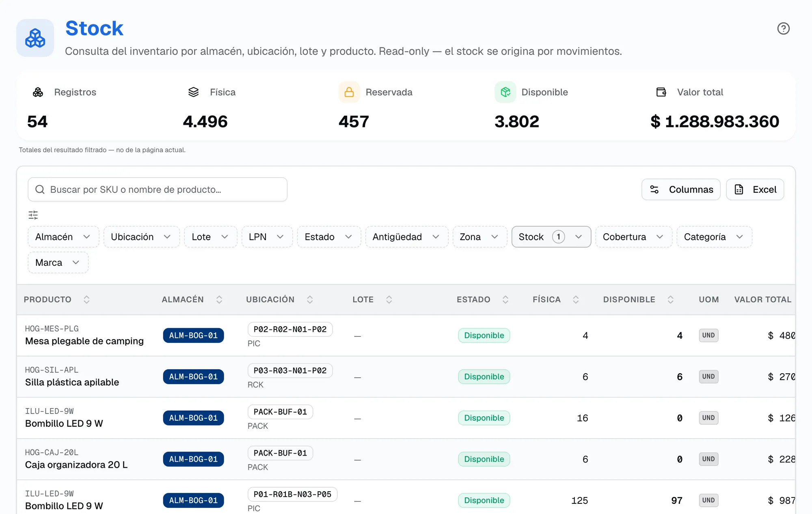Screen dimensions: 812x514
Task: Click the Física layers icon
Action: tap(194, 92)
